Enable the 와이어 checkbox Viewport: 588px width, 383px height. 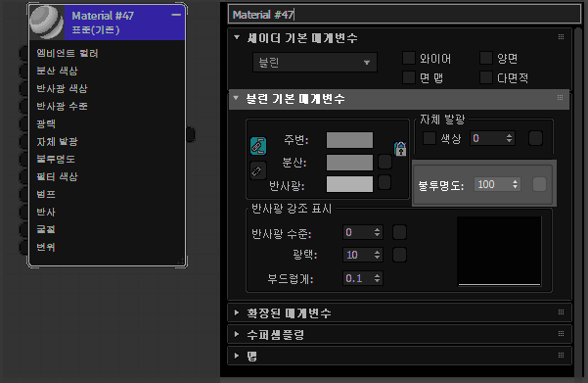pos(408,58)
